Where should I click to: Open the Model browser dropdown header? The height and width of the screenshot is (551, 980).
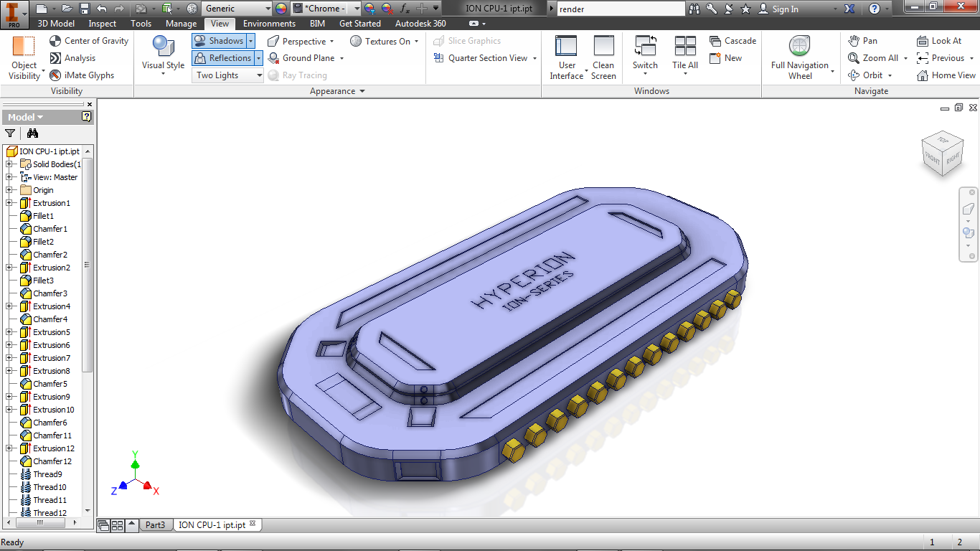coord(25,117)
